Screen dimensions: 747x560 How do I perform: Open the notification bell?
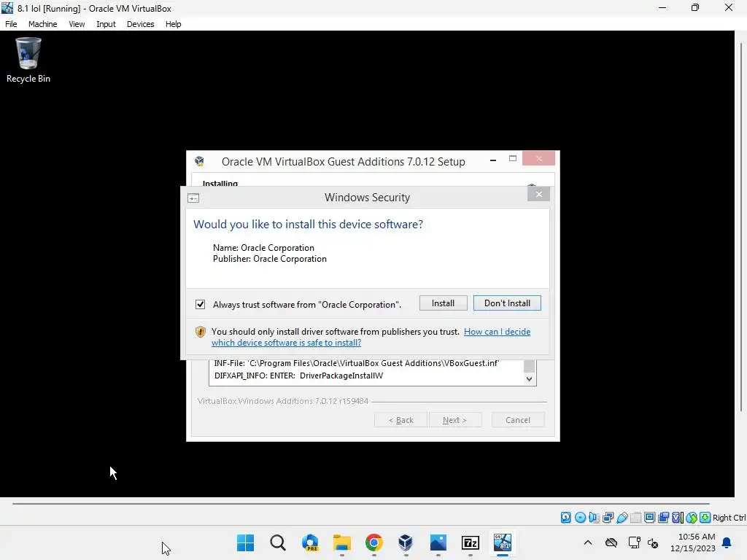coord(727,542)
